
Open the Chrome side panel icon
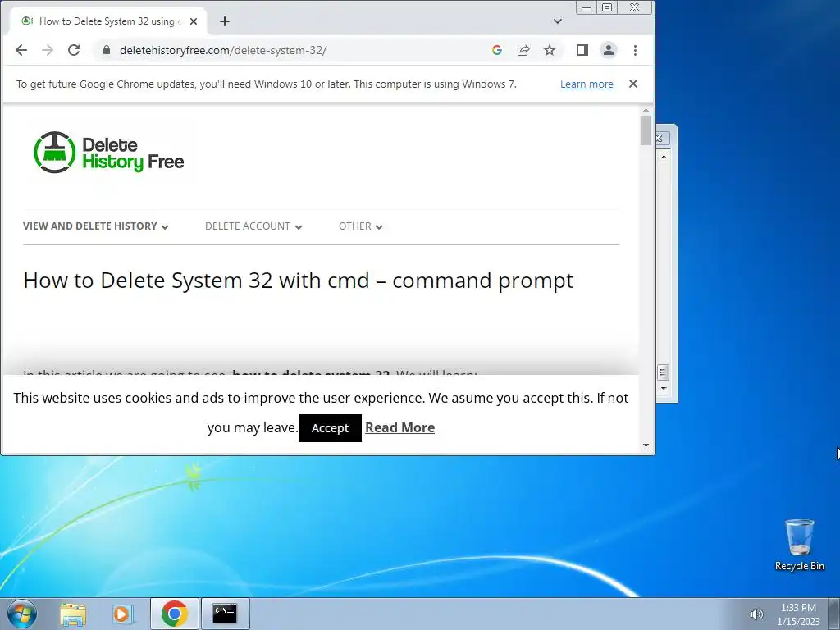pos(582,50)
